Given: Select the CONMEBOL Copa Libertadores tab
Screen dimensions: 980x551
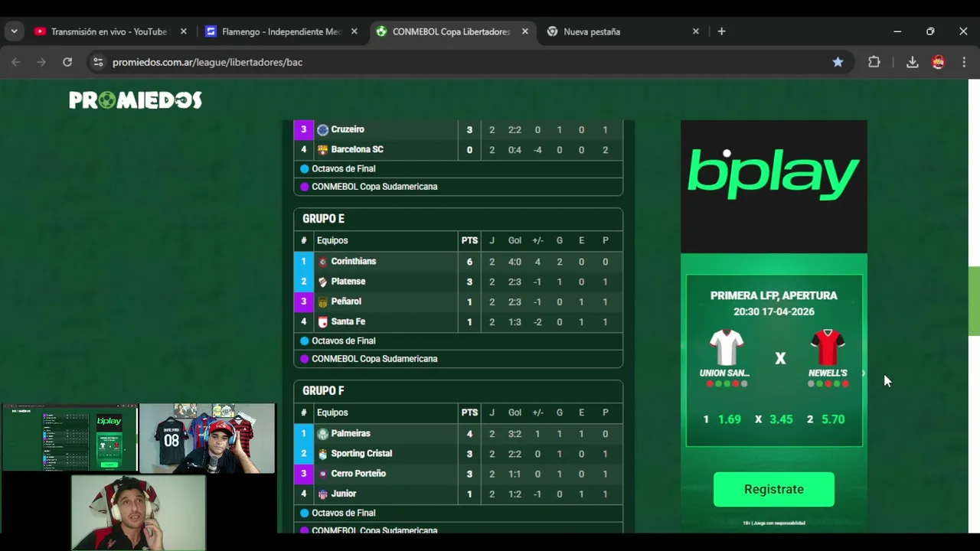Looking at the screenshot, I should point(451,31).
